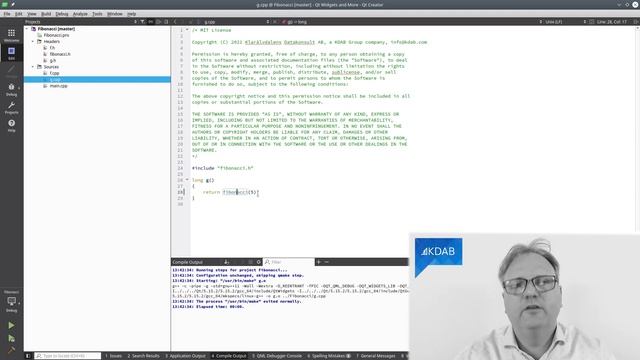Run the project with green play button

[x=11, y=325]
